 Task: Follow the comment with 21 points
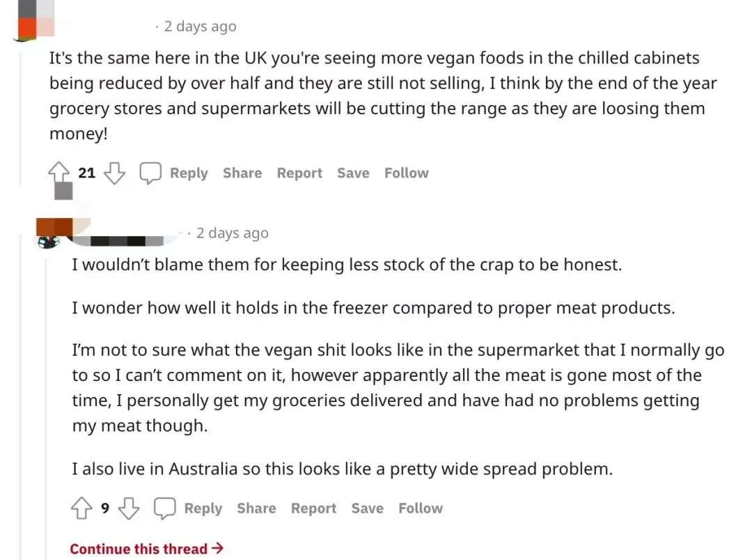click(406, 173)
